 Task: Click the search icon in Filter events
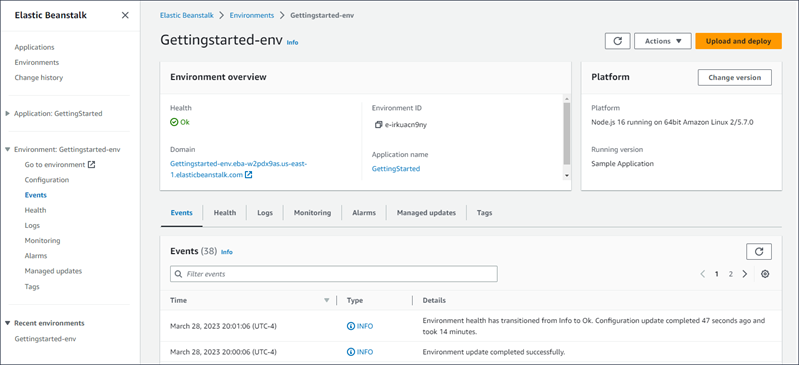click(x=179, y=274)
